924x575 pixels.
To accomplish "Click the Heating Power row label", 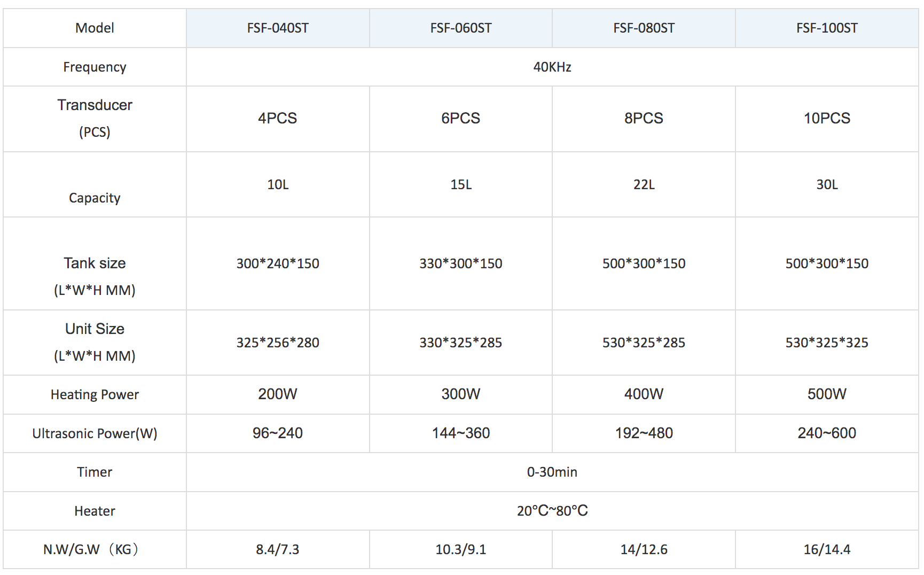I will click(95, 394).
